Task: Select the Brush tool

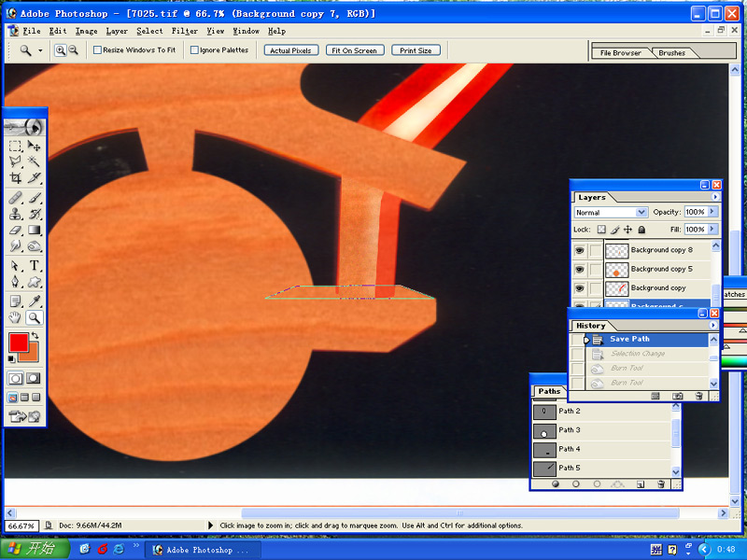Action: click(34, 197)
